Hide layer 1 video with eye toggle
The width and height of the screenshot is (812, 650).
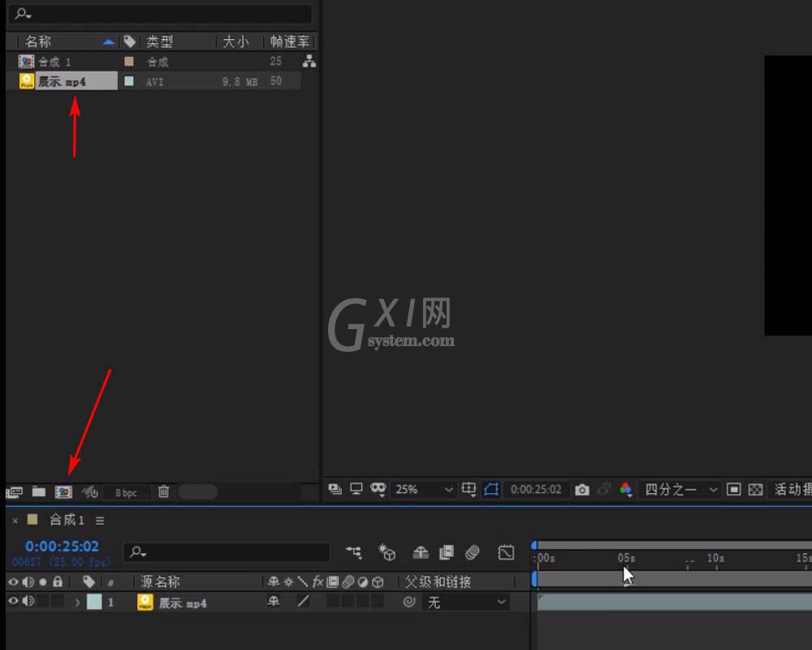tap(13, 600)
